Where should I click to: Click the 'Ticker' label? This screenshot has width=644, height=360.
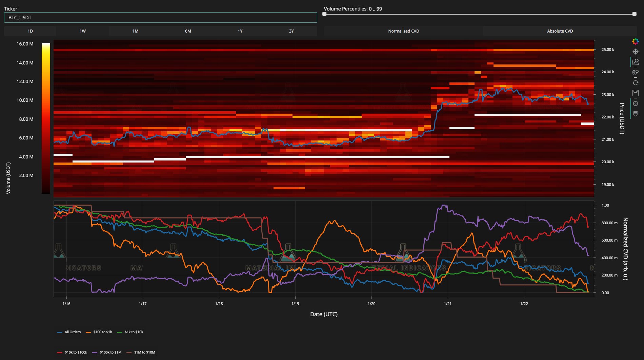(11, 9)
